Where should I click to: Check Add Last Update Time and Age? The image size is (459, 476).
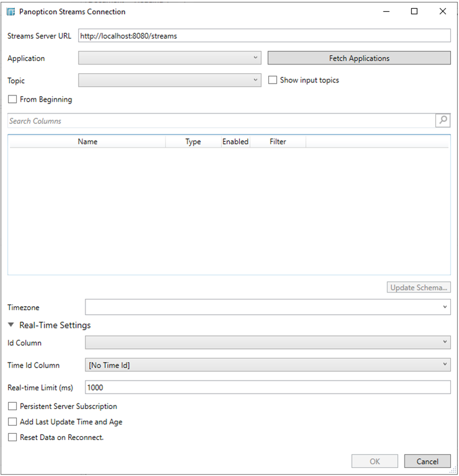[x=12, y=421]
